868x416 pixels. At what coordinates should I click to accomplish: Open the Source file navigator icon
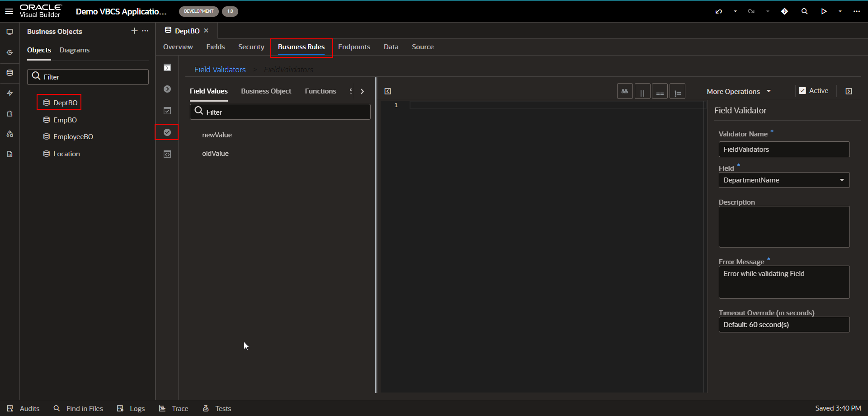click(9, 154)
